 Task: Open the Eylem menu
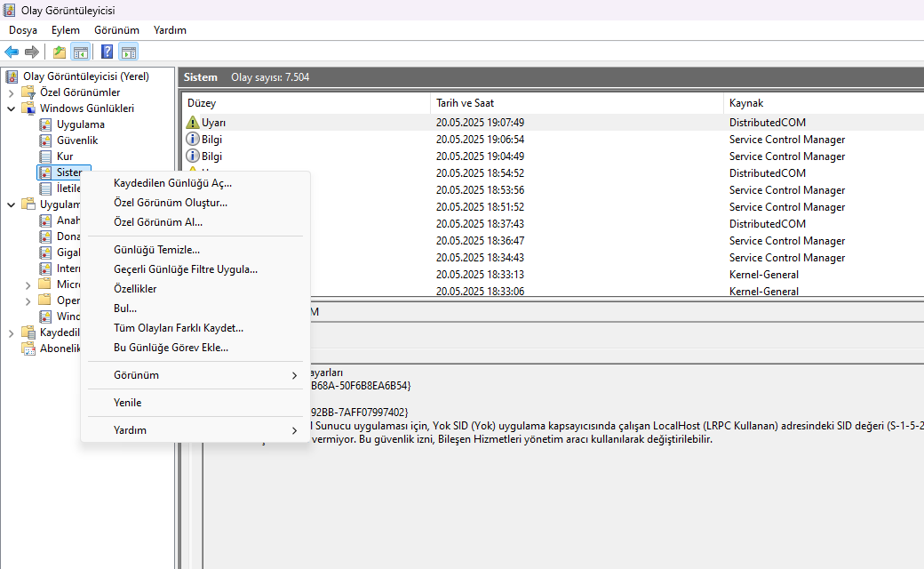66,30
